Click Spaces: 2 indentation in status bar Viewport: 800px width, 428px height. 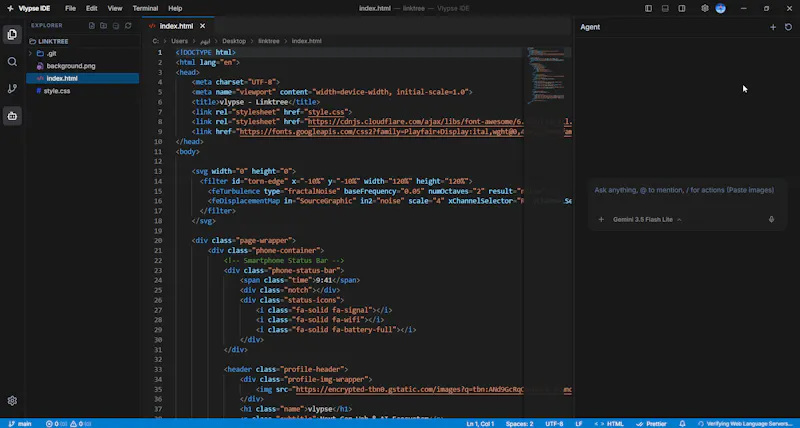pyautogui.click(x=519, y=424)
